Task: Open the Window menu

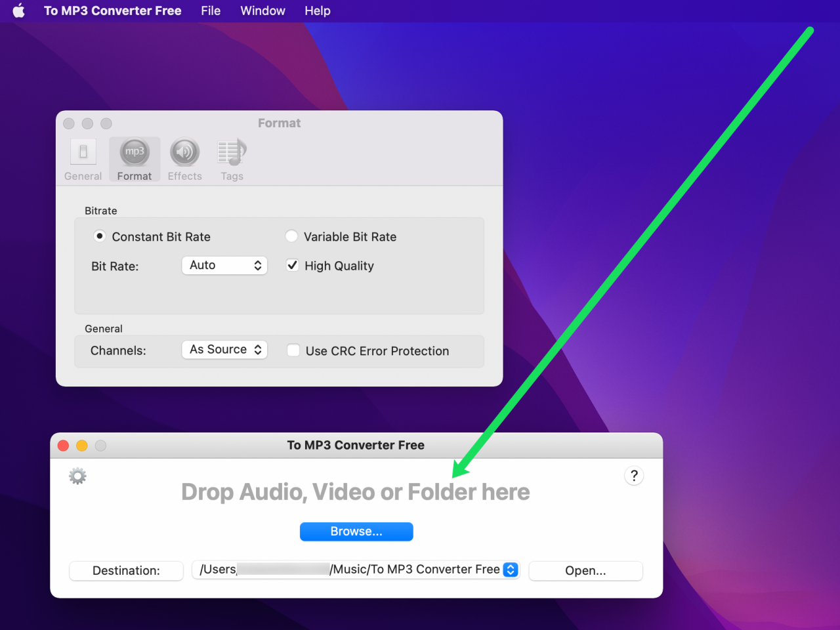Action: [x=262, y=10]
